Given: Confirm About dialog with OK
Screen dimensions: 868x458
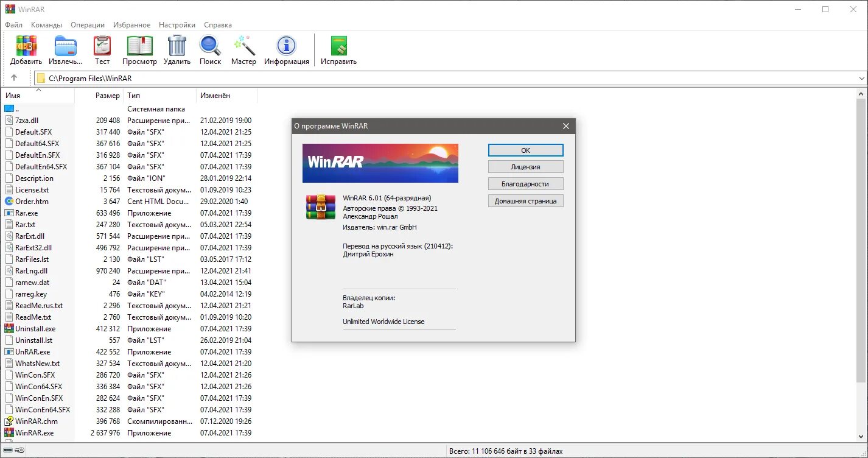Looking at the screenshot, I should tap(525, 150).
